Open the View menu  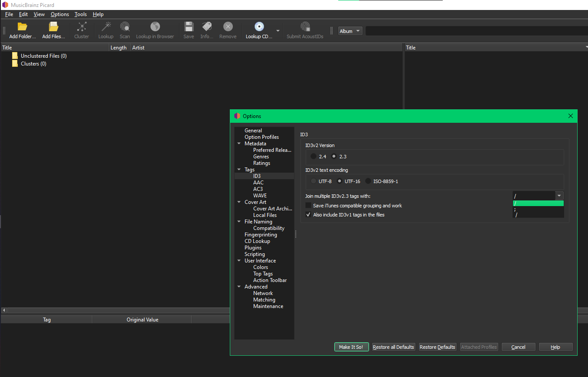39,14
